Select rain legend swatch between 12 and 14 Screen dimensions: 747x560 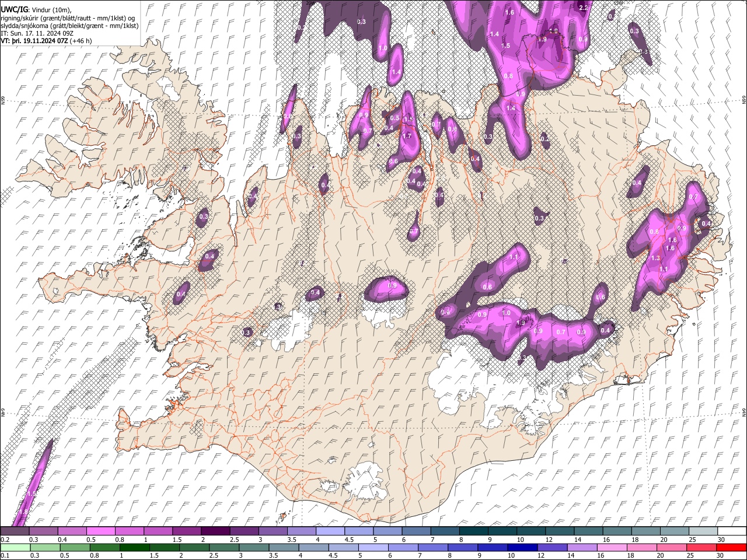pyautogui.click(x=553, y=547)
